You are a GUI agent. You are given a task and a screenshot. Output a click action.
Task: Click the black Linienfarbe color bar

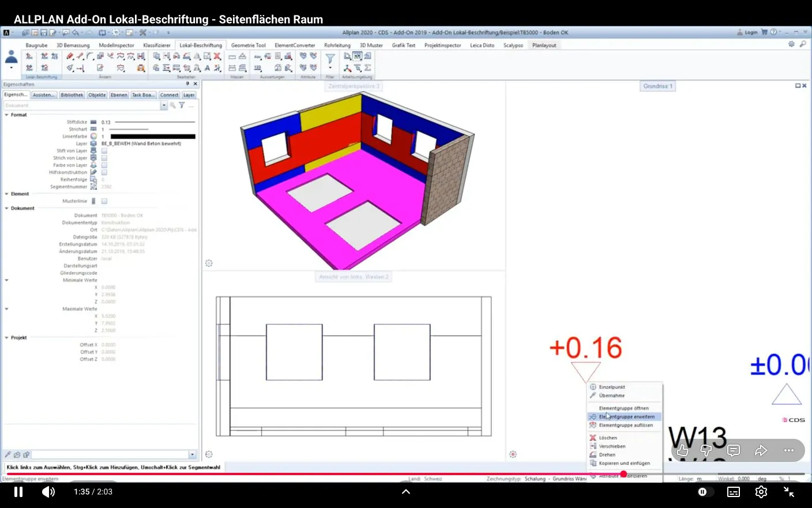153,137
